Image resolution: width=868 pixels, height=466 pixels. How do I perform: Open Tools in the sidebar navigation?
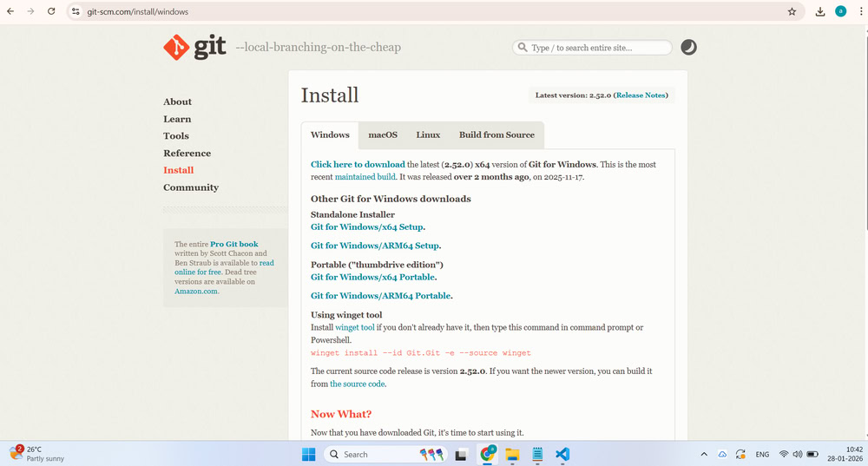(x=176, y=136)
